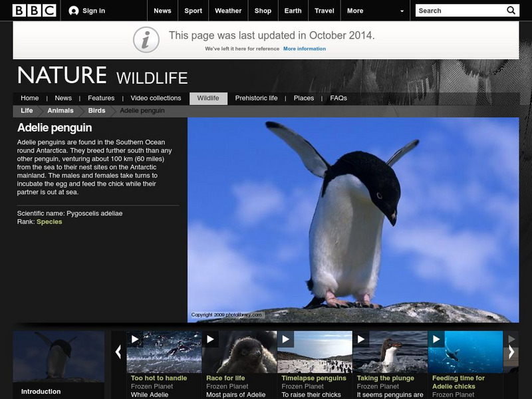Play the "Feeding time for Adelie chicks" video
Screen dimensions: 532x399
pos(437,340)
